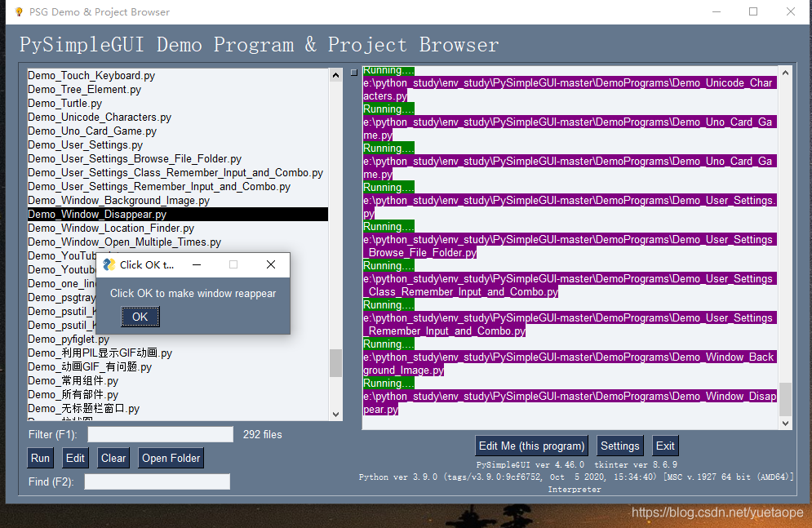This screenshot has width=812, height=528.
Task: Click the small square handle beside the output pane
Action: pyautogui.click(x=354, y=73)
